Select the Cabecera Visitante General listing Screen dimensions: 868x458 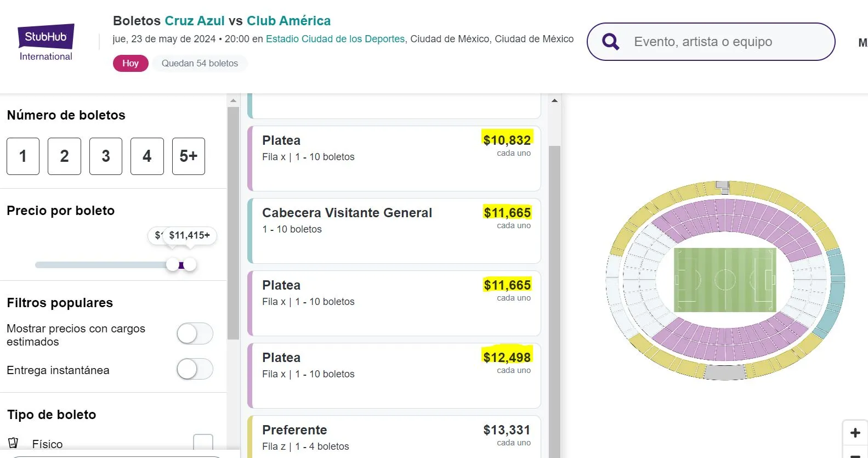click(x=394, y=230)
